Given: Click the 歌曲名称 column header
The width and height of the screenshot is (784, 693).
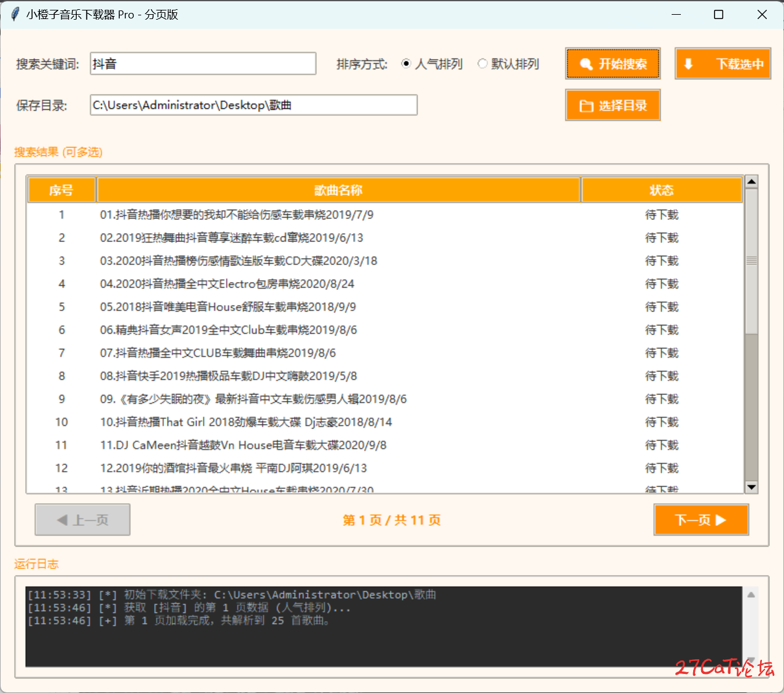Looking at the screenshot, I should [x=338, y=190].
